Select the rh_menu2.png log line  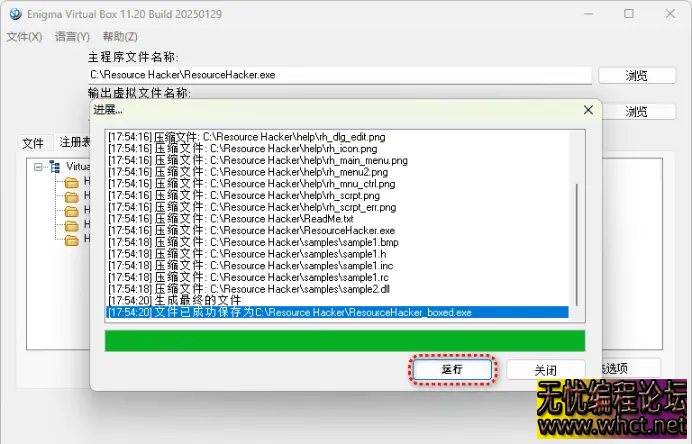338,172
